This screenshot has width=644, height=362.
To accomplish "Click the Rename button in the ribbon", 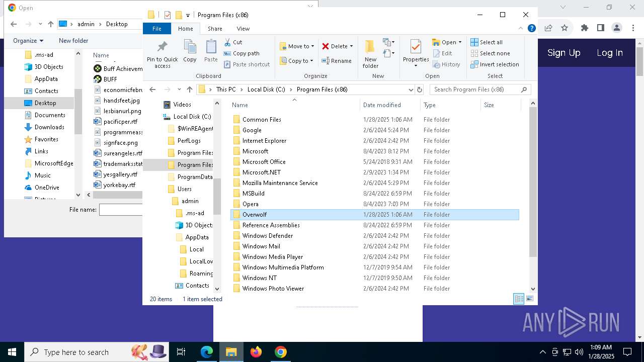I will pyautogui.click(x=337, y=61).
